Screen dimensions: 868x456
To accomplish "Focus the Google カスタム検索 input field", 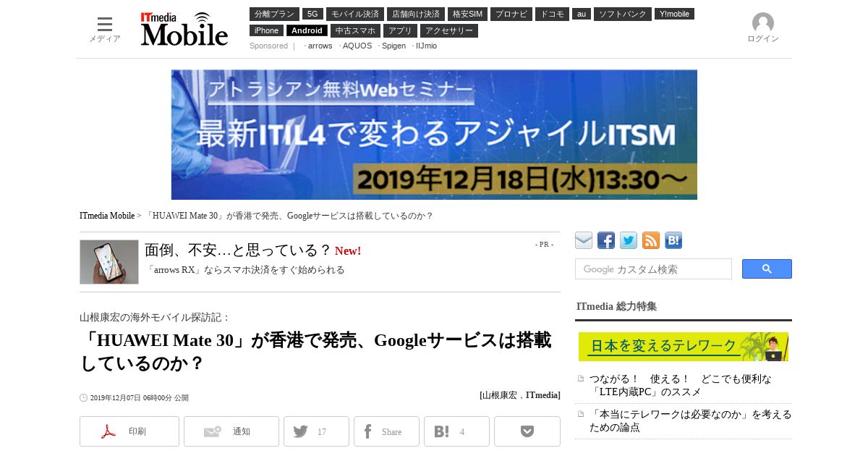I will coord(653,269).
